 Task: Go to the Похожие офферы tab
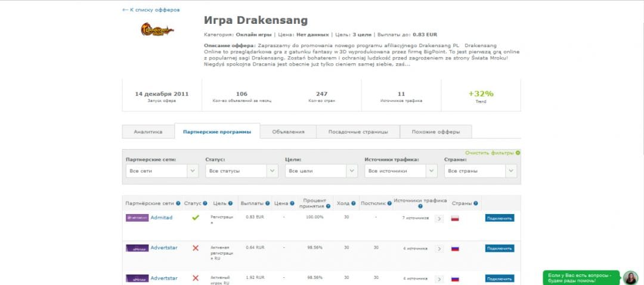[x=436, y=132]
